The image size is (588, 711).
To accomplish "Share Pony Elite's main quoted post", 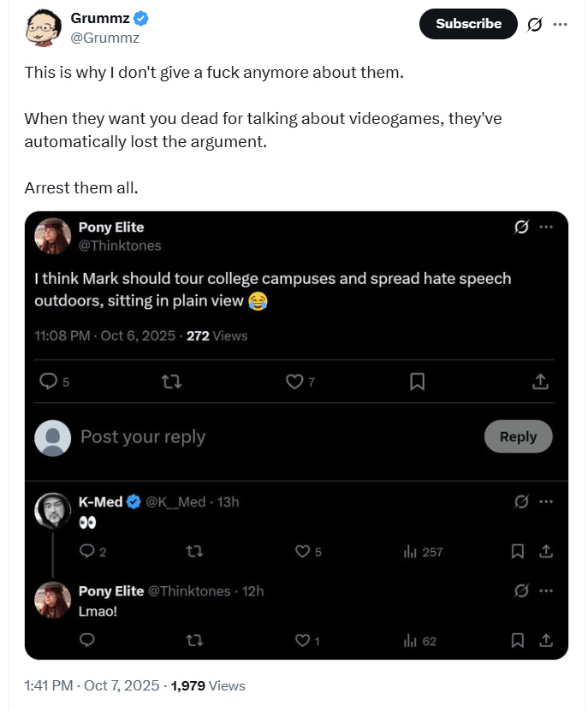I will click(x=540, y=382).
